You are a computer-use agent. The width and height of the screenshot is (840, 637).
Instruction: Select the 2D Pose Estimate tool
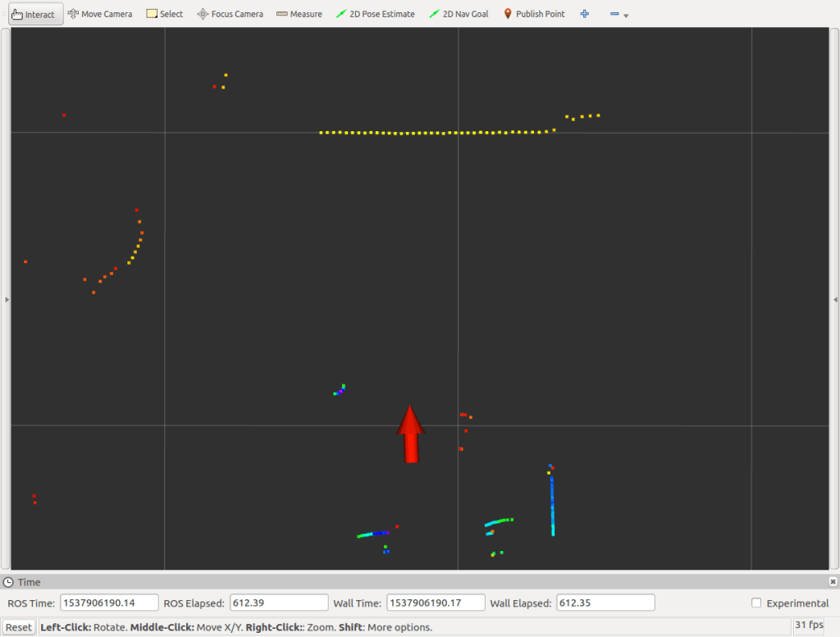(375, 14)
